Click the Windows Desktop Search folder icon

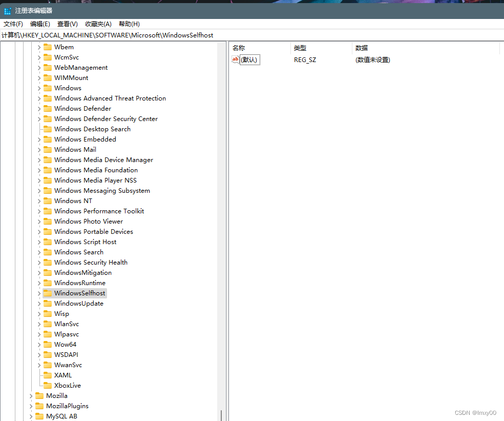48,129
